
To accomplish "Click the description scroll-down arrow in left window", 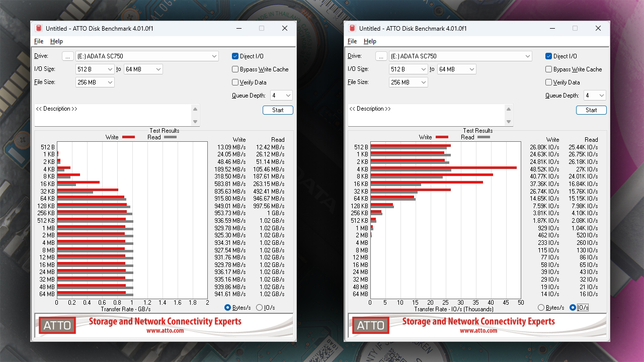I will point(196,121).
